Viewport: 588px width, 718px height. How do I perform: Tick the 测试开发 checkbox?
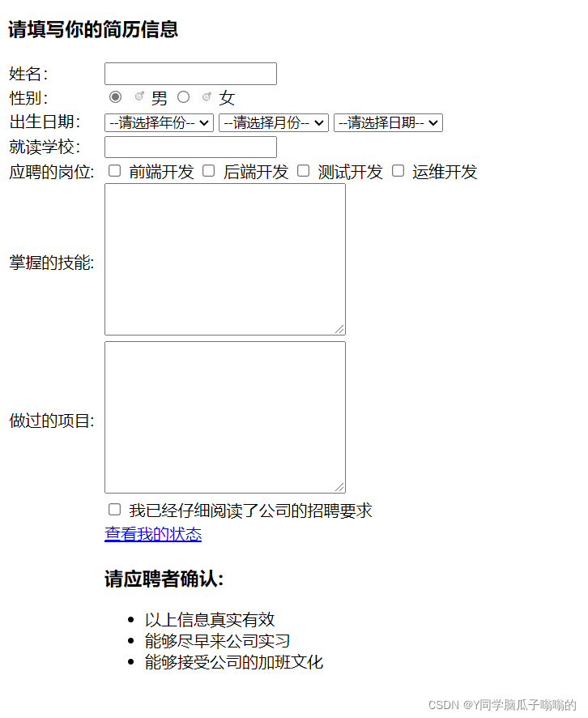pos(304,171)
